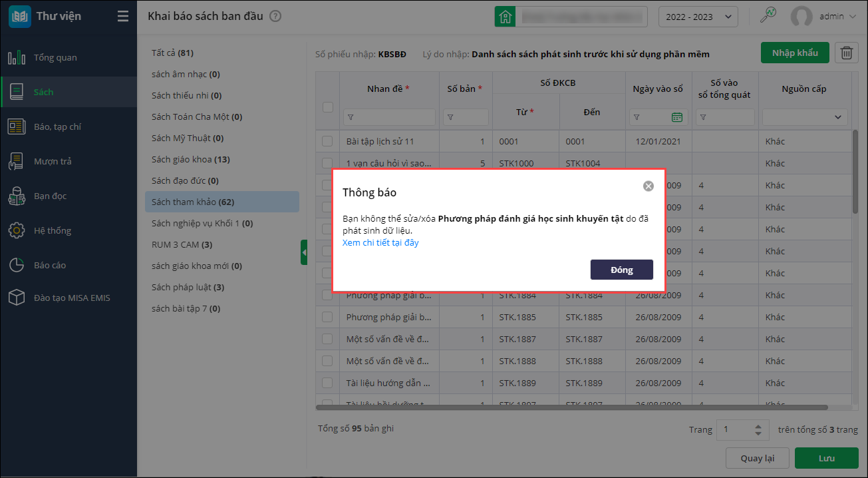The height and width of the screenshot is (478, 868).
Task: Tick checkbox for row STK.1888
Action: [327, 361]
